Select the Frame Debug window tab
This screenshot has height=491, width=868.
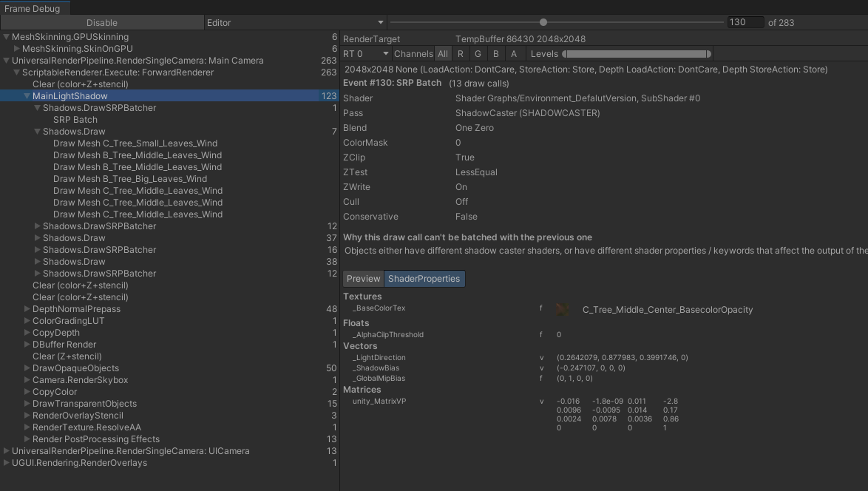[33, 8]
